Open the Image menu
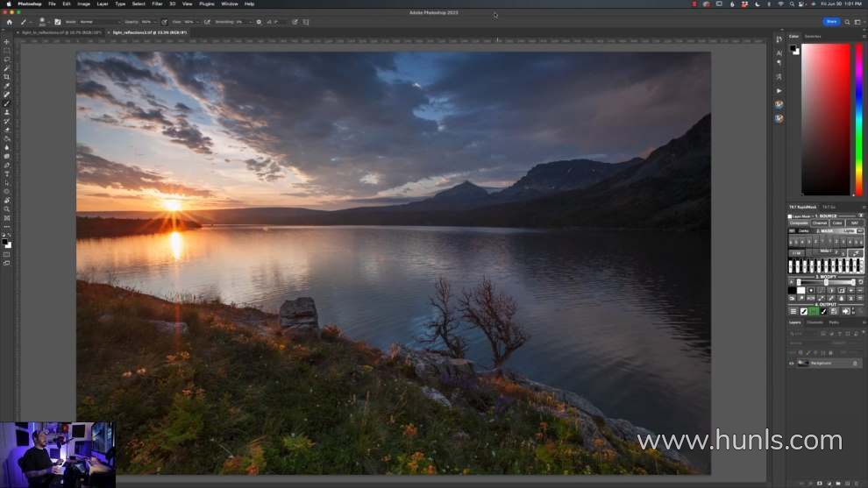Screen dimensions: 868x488 pyautogui.click(x=83, y=4)
